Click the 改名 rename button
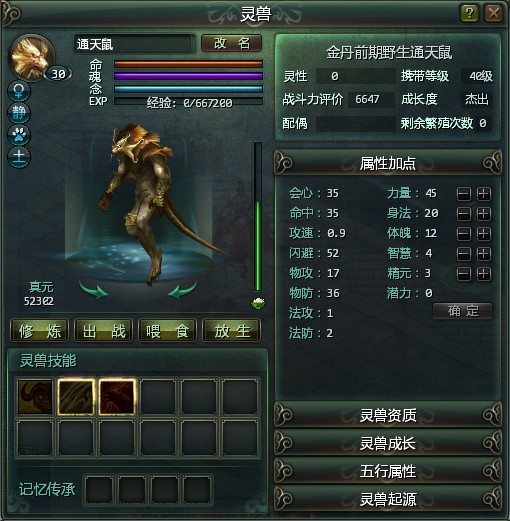 tap(232, 43)
